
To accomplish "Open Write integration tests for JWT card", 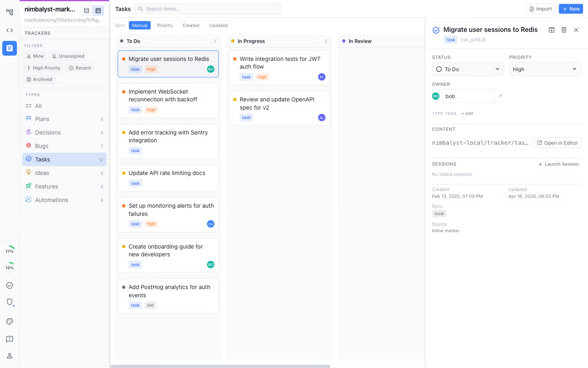I will click(279, 68).
